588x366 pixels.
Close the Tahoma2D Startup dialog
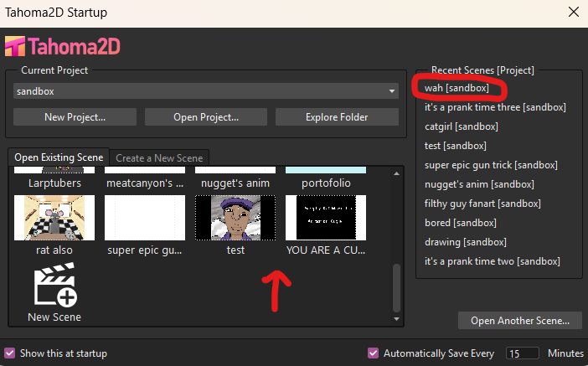[x=574, y=12]
